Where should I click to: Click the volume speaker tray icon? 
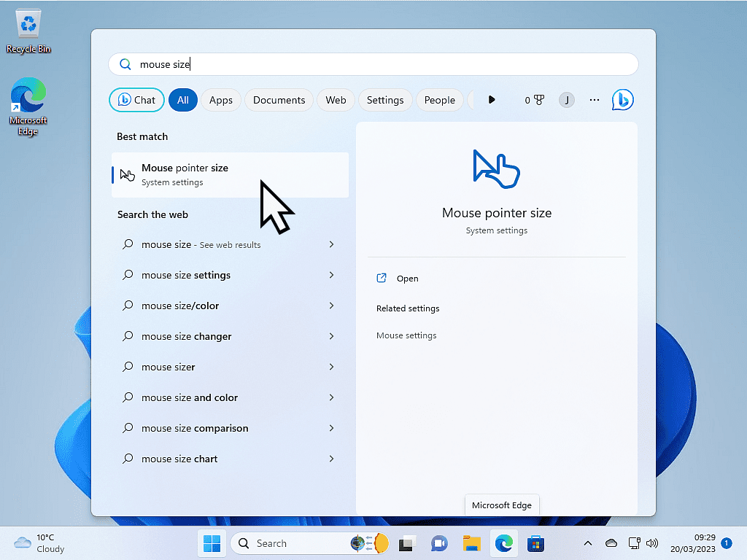(652, 543)
